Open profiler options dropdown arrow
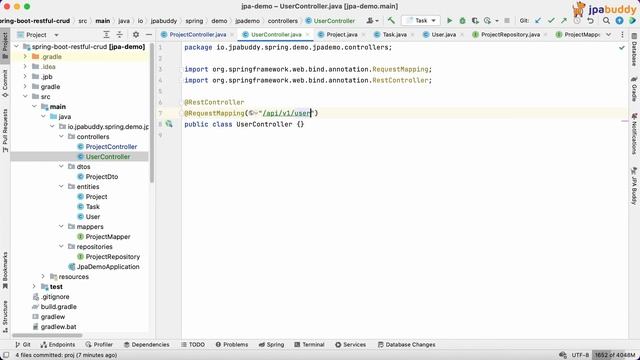 (x=497, y=20)
